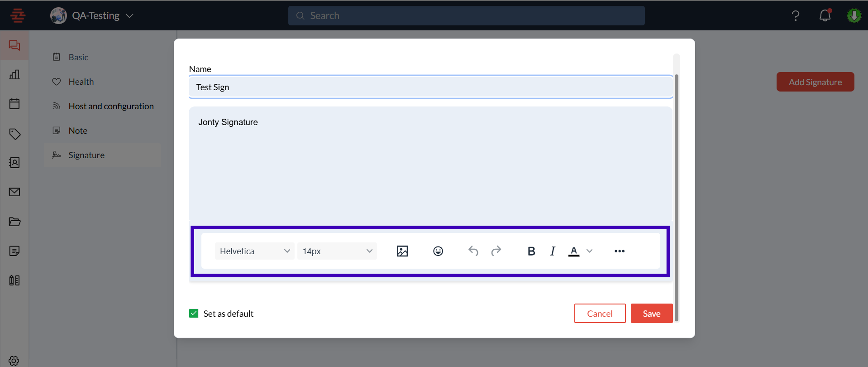Open the contacts icon in sidebar
Screen dimensions: 868x367
point(14,163)
